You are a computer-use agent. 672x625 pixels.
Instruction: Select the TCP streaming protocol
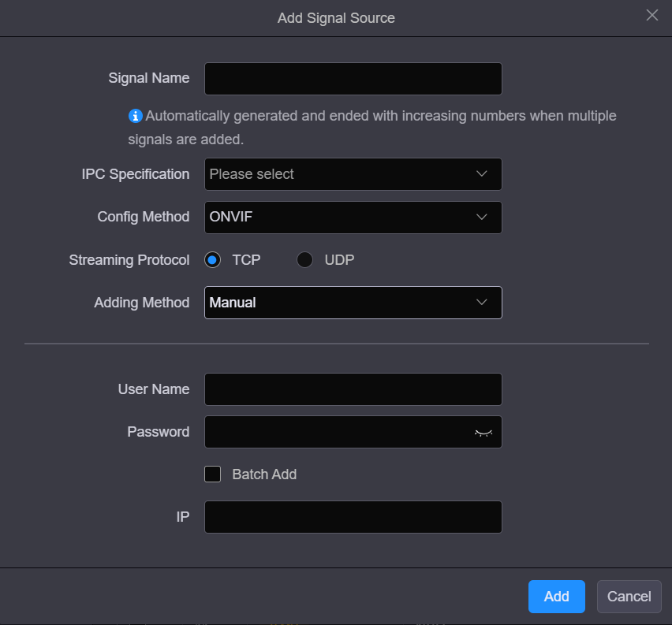click(212, 260)
